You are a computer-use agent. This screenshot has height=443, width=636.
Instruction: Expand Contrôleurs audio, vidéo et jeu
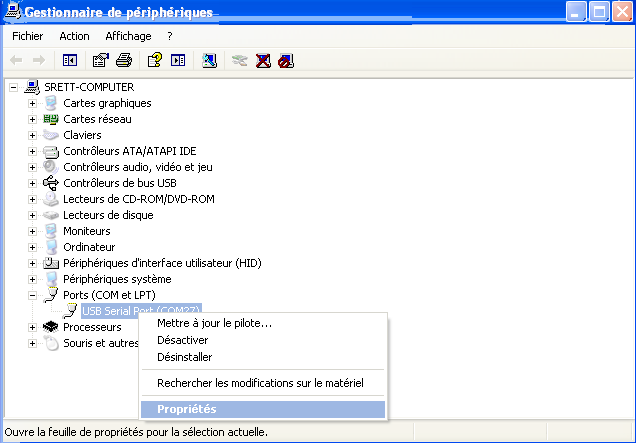pyautogui.click(x=32, y=167)
